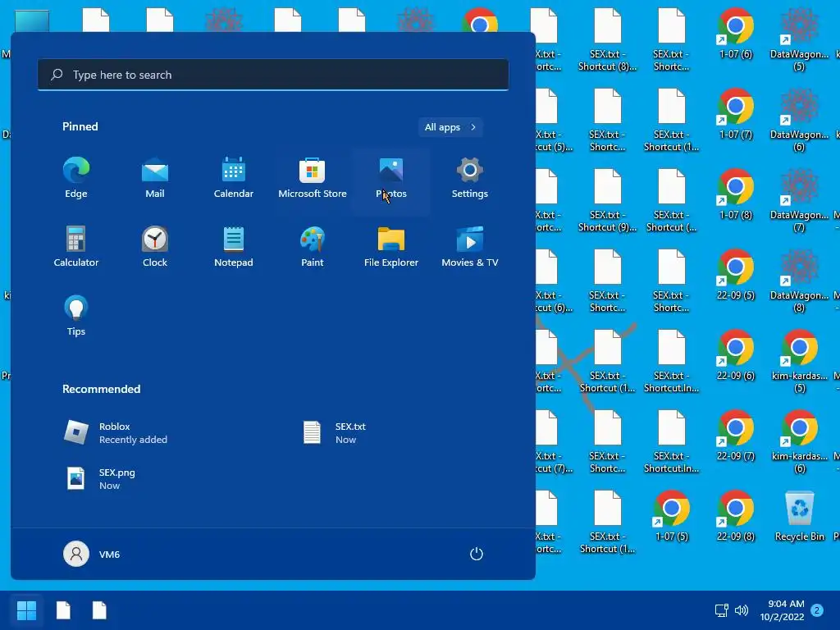Open the Mail app
This screenshot has width=840, height=630.
[155, 178]
